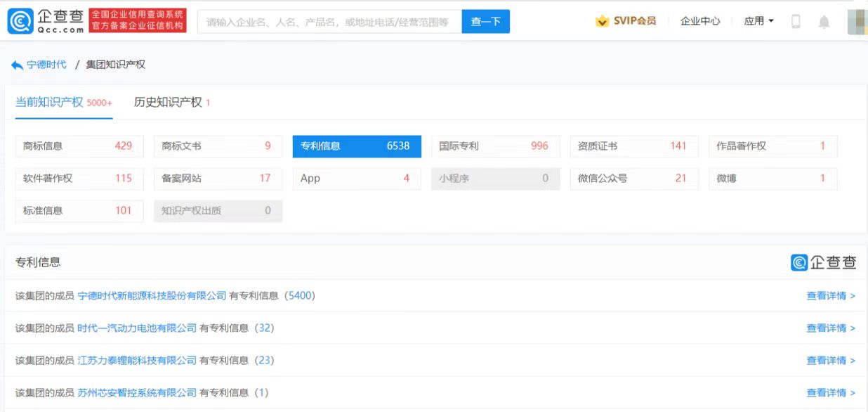This screenshot has width=868, height=412.
Task: Open 企业中心 in the header
Action: 700,21
